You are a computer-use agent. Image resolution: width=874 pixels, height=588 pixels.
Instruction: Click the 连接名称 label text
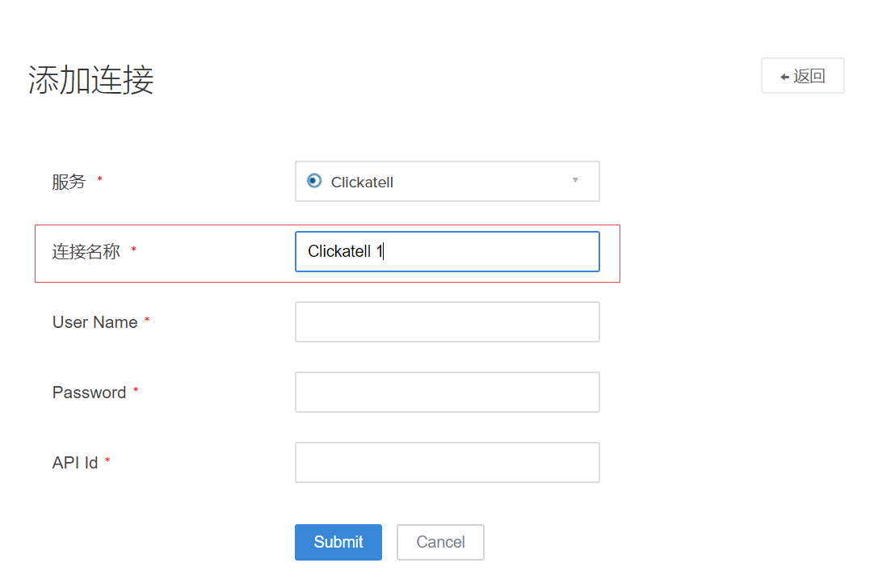pos(86,252)
